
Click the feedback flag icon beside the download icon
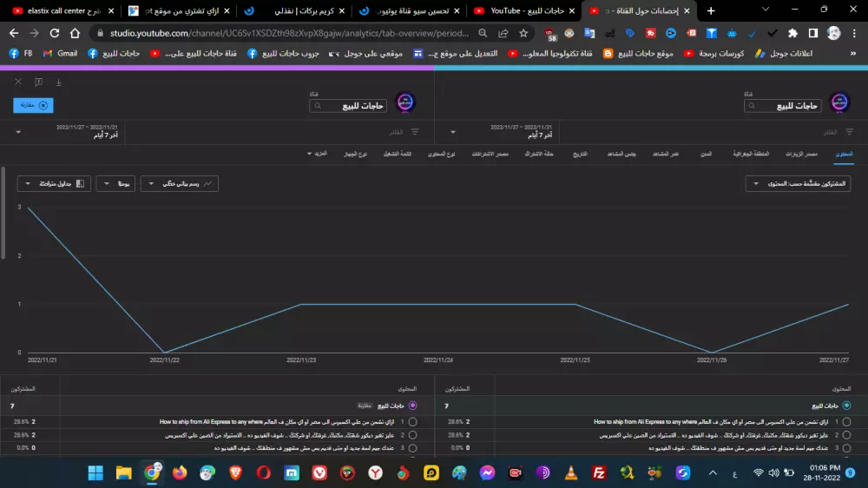pyautogui.click(x=38, y=82)
